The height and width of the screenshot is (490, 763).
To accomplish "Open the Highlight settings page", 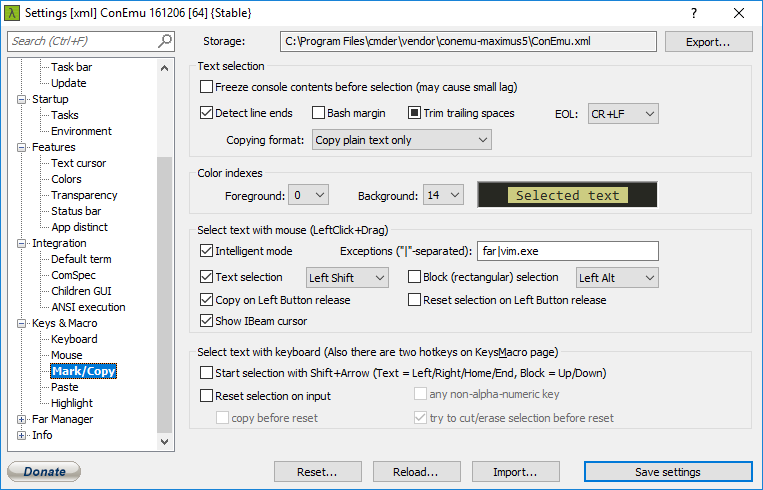I will tap(72, 404).
